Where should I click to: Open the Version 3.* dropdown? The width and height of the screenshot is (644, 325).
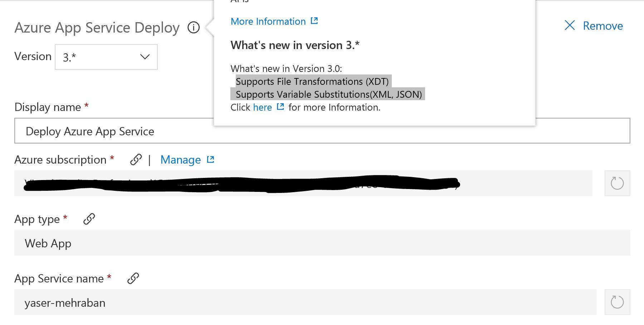pos(106,57)
